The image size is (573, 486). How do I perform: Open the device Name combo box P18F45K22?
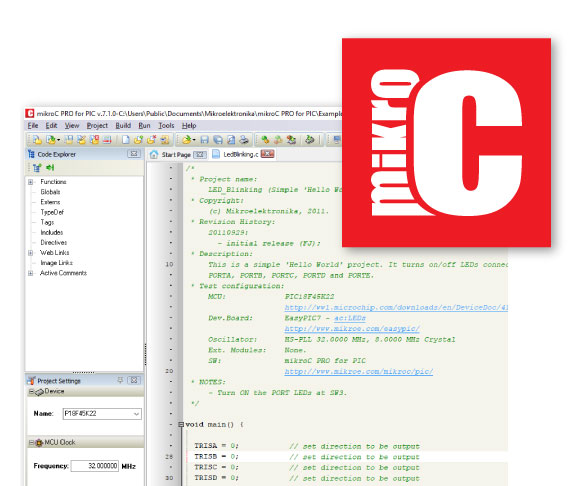click(x=102, y=414)
